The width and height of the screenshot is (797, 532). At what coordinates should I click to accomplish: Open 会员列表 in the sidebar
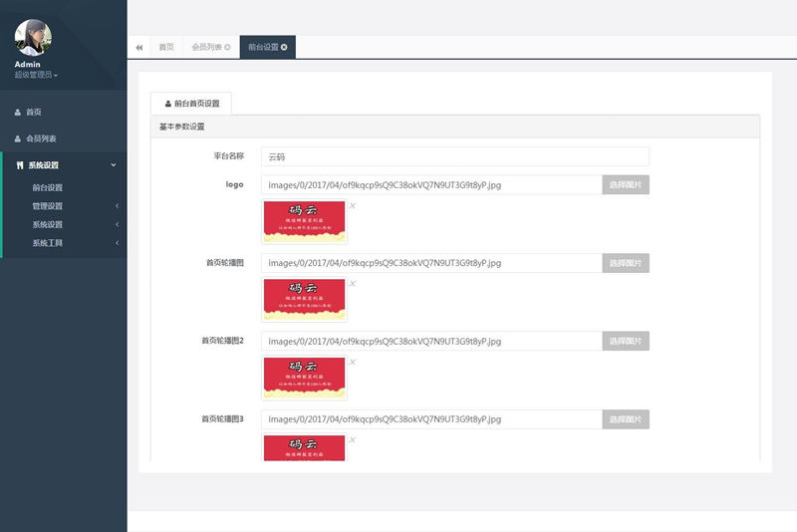click(41, 138)
